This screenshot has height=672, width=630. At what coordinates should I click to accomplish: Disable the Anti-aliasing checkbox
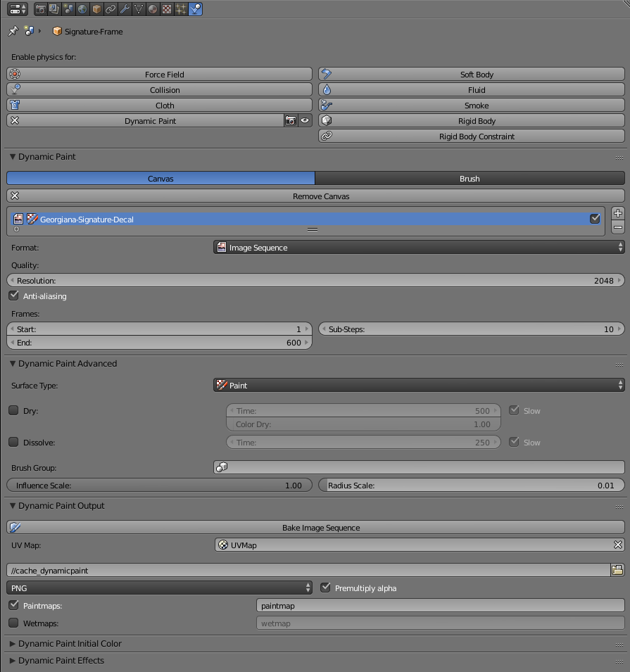tap(13, 296)
